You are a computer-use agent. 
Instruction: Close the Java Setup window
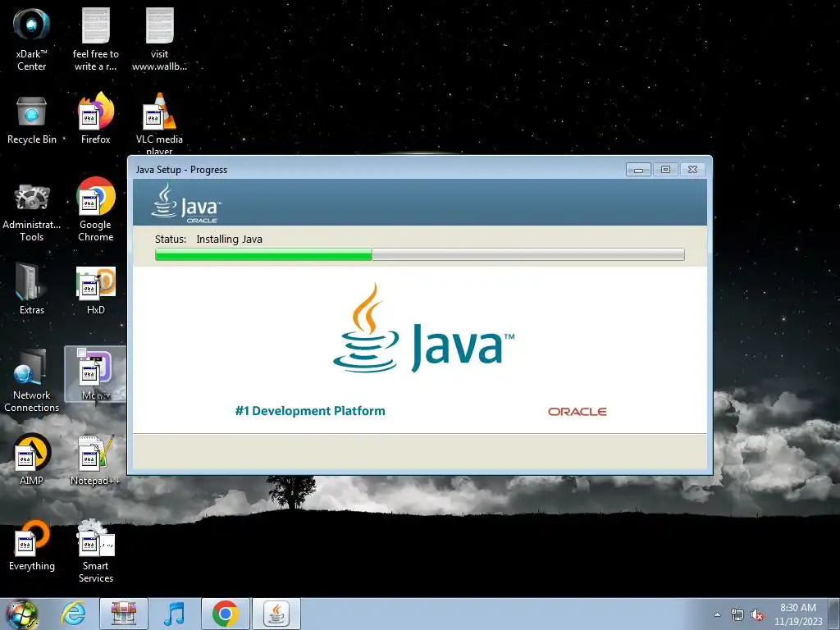pyautogui.click(x=692, y=169)
